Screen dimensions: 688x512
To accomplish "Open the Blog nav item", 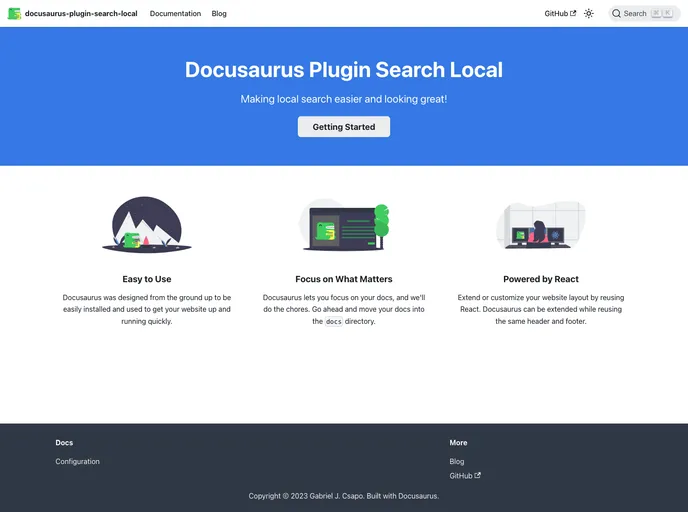I will (x=219, y=14).
